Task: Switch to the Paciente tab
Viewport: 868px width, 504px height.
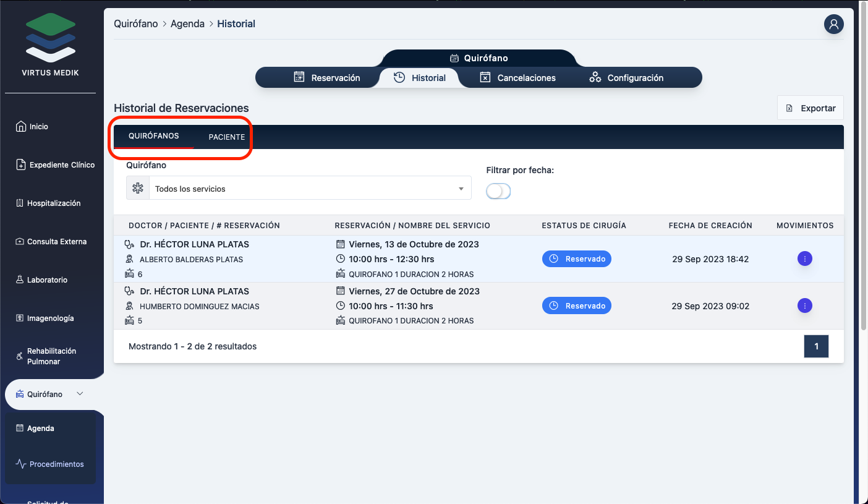Action: [226, 137]
